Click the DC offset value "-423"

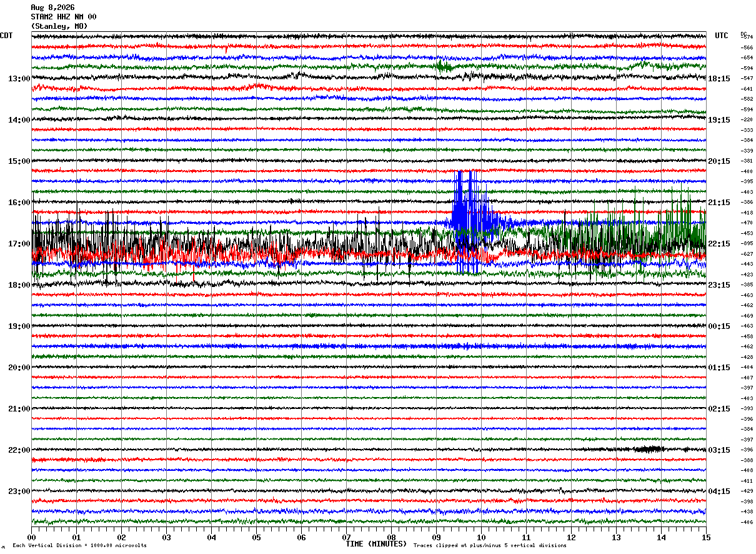(747, 274)
